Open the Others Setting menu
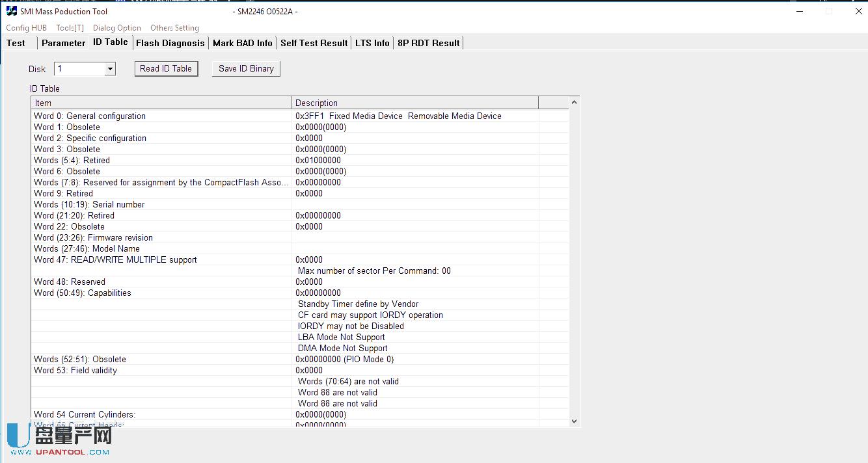Viewport: 868px width, 463px height. click(174, 28)
